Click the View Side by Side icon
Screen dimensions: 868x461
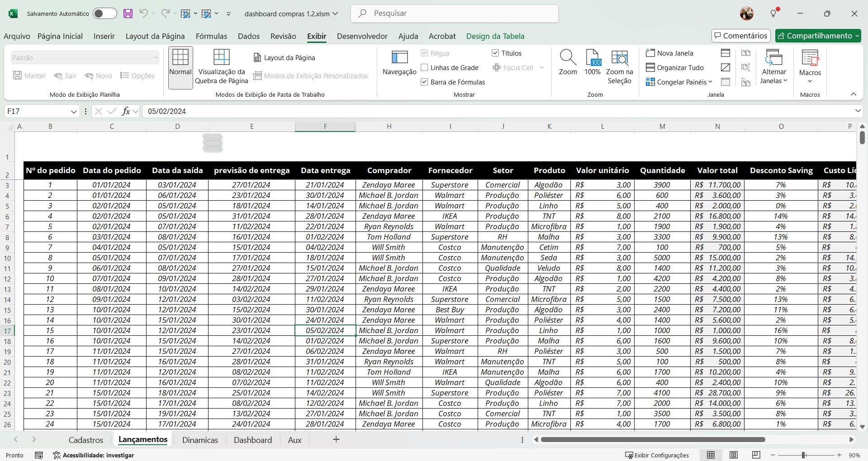[x=746, y=53]
